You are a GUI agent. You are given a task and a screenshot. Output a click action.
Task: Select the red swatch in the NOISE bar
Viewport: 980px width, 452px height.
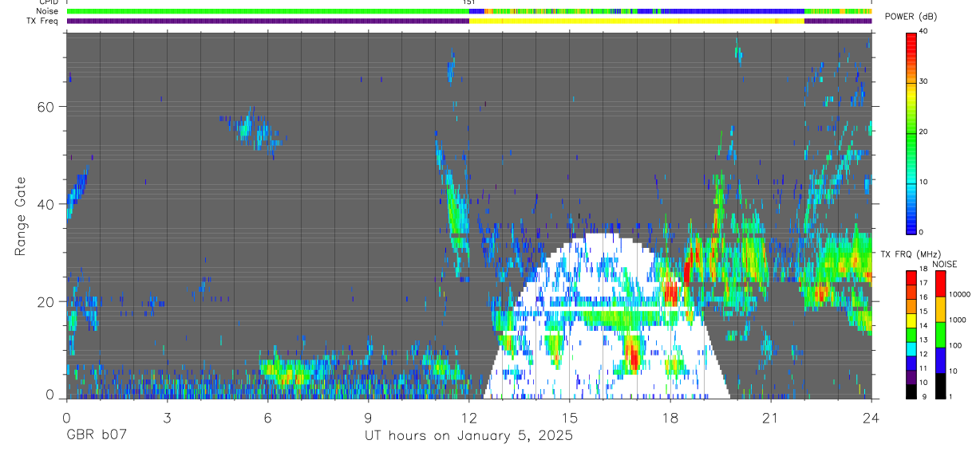[x=941, y=284]
